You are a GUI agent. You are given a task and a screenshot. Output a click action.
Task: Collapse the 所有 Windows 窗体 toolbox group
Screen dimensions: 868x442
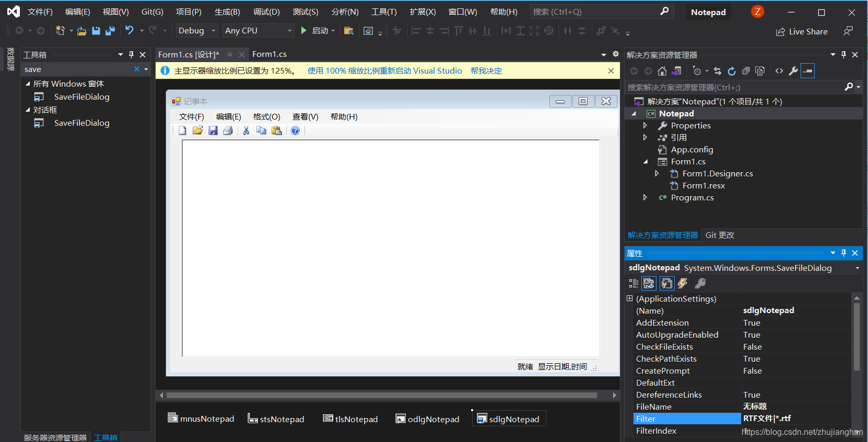tap(28, 83)
